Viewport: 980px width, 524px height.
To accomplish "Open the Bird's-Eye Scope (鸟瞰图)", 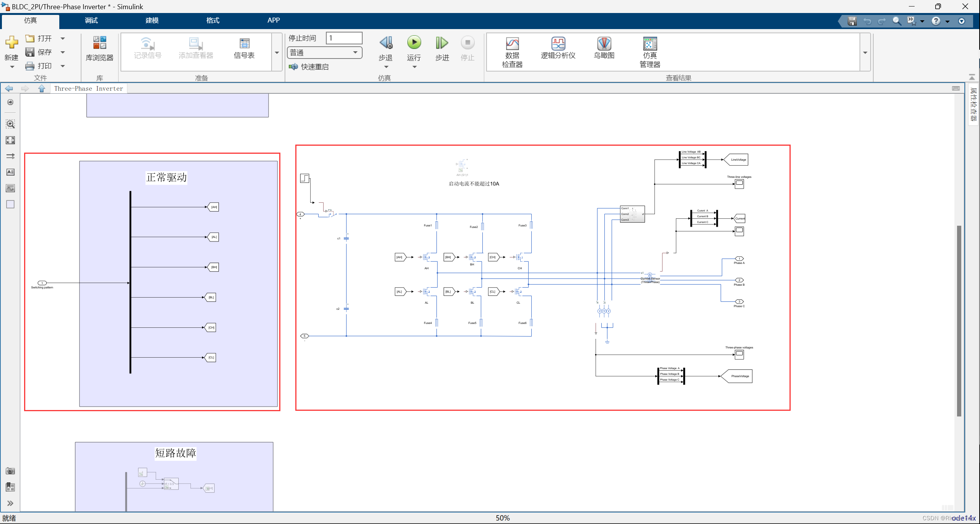I will pyautogui.click(x=604, y=44).
